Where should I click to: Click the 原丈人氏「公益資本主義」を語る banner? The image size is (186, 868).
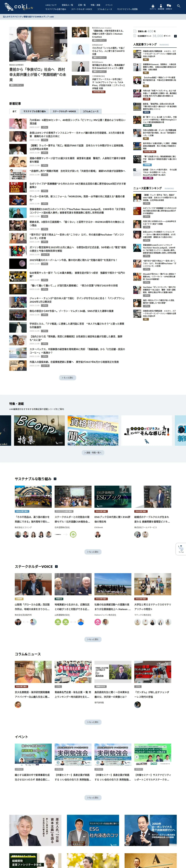[x=35, y=830]
